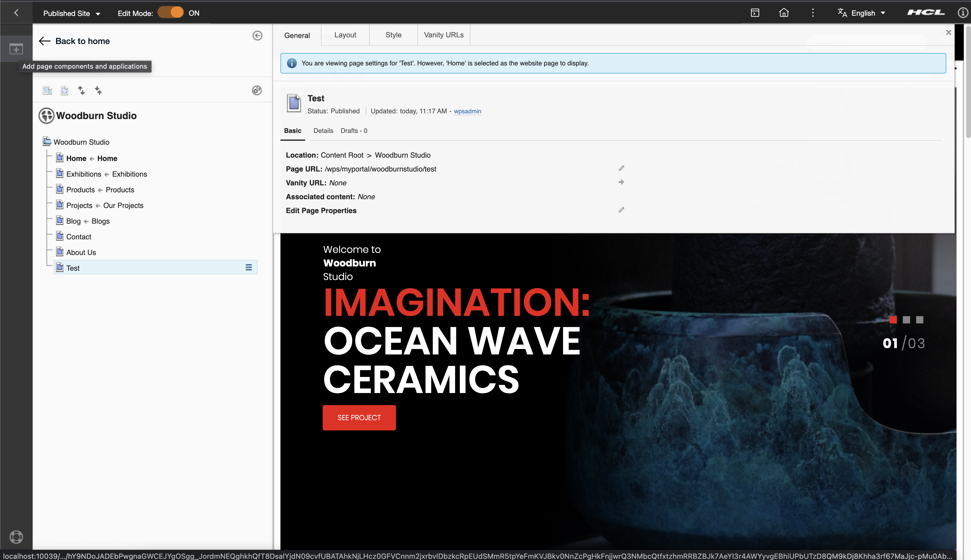Viewport: 971px width, 560px height.
Task: Click the wpsadmin user link
Action: coord(467,111)
